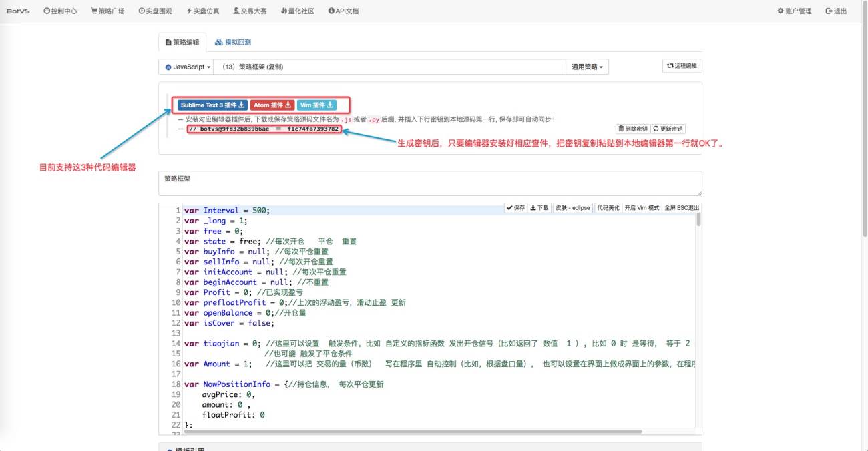Click 代码美化 to format code
The height and width of the screenshot is (451, 868).
tap(608, 208)
